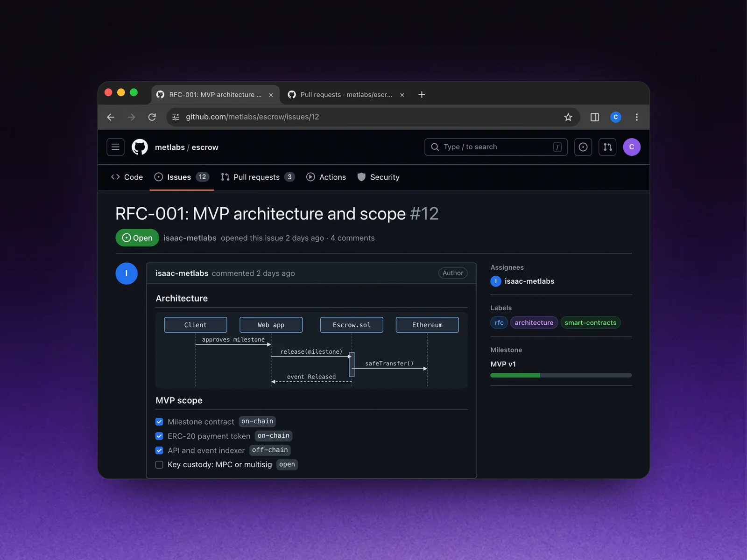Focus the Type / to search field

[496, 147]
